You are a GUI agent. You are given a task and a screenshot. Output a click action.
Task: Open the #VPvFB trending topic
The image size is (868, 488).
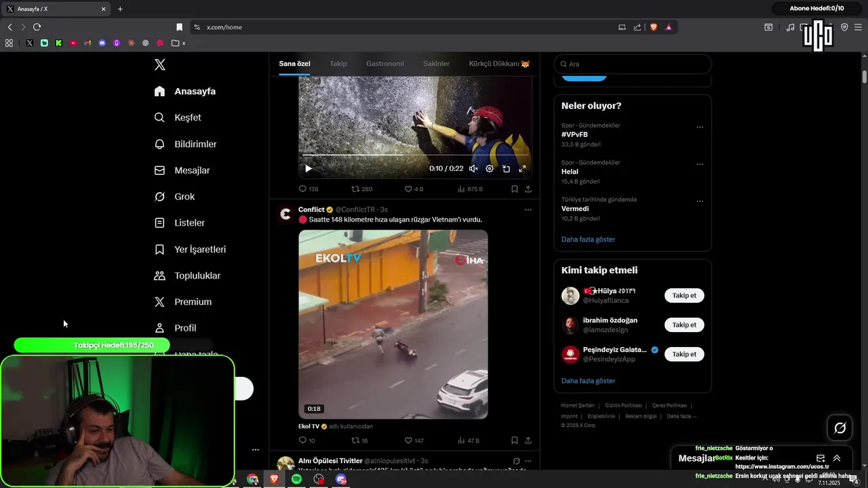coord(574,134)
